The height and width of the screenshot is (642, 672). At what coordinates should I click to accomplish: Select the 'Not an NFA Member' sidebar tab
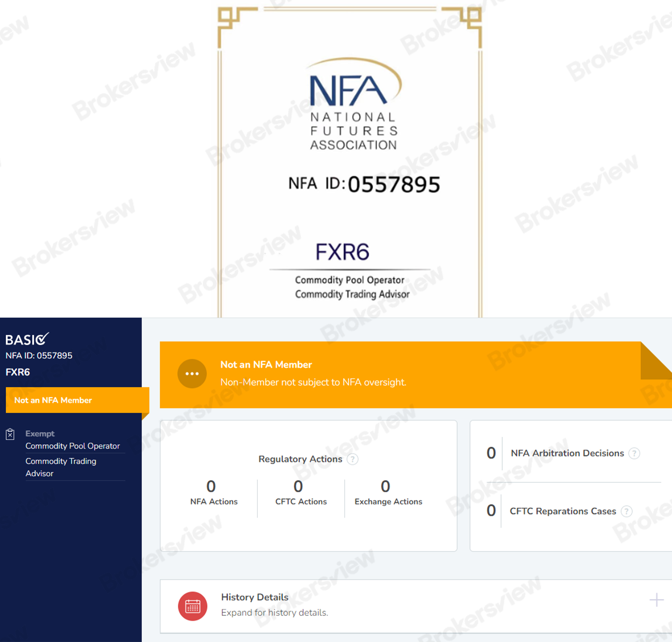[77, 400]
